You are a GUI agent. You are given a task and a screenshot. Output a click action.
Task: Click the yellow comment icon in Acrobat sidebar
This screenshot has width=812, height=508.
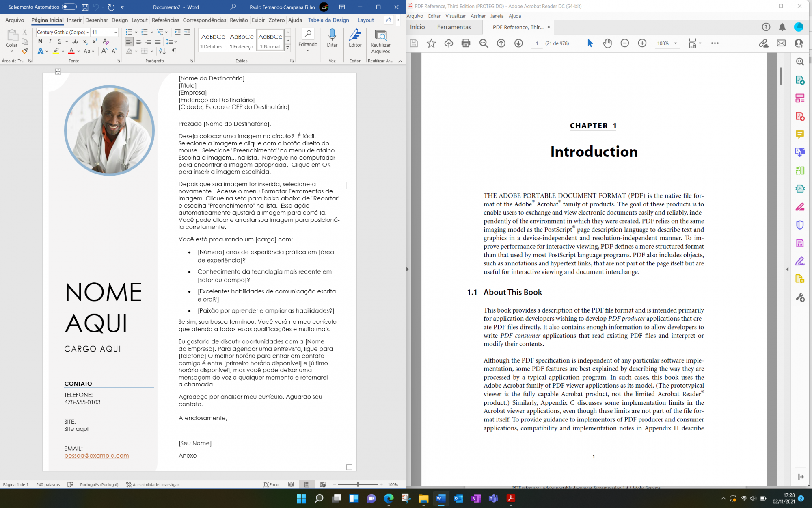point(800,134)
